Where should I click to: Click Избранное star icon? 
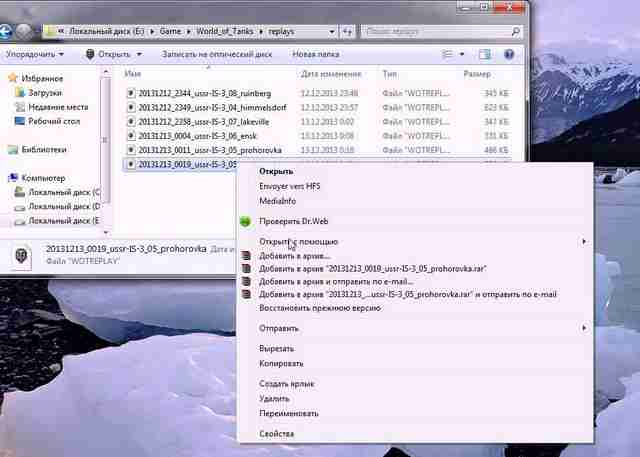[x=13, y=78]
